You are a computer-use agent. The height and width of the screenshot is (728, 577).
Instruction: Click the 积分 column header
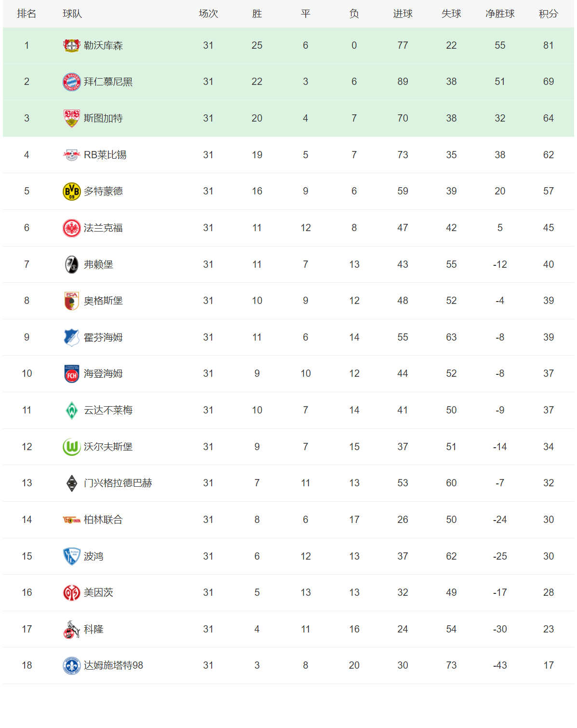548,14
